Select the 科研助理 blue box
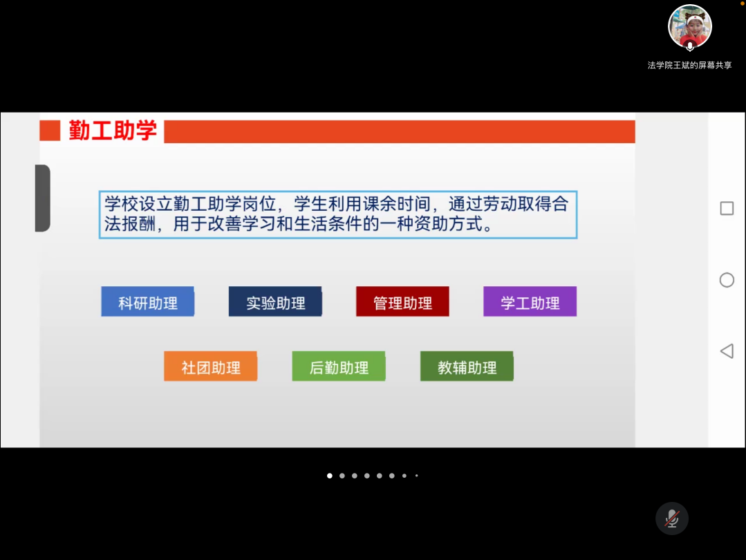Image resolution: width=746 pixels, height=560 pixels. [x=147, y=301]
